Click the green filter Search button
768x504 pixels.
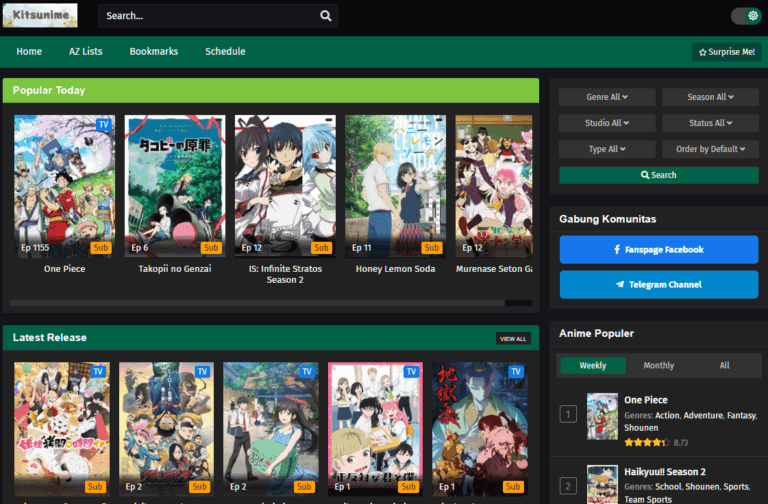pos(659,175)
